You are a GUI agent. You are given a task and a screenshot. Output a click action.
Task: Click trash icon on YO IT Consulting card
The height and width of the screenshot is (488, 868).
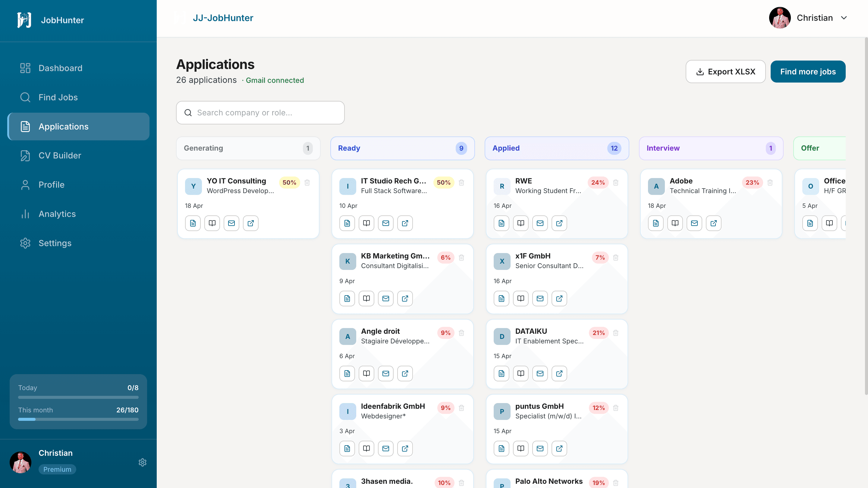pyautogui.click(x=307, y=183)
